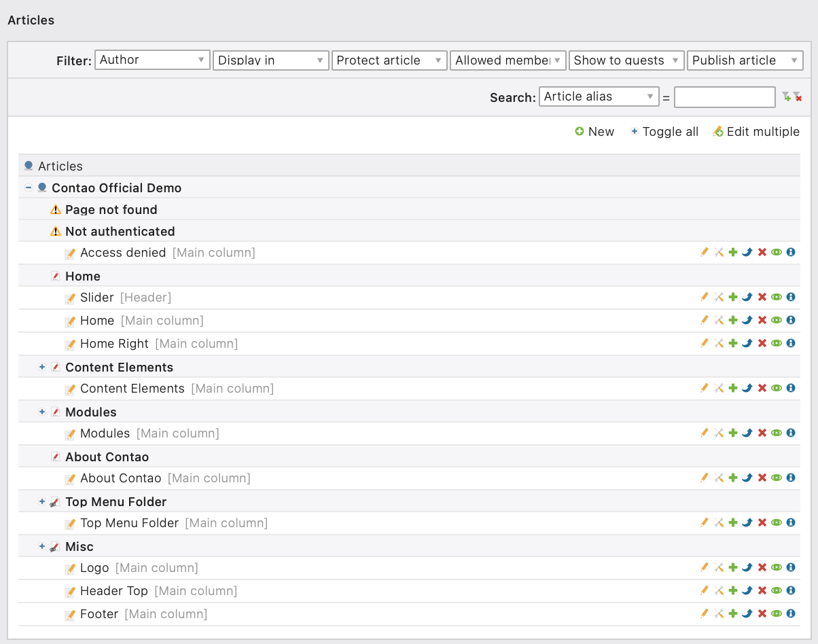Image resolution: width=818 pixels, height=644 pixels.
Task: Edit the Top Menu Folder article
Action: (705, 523)
